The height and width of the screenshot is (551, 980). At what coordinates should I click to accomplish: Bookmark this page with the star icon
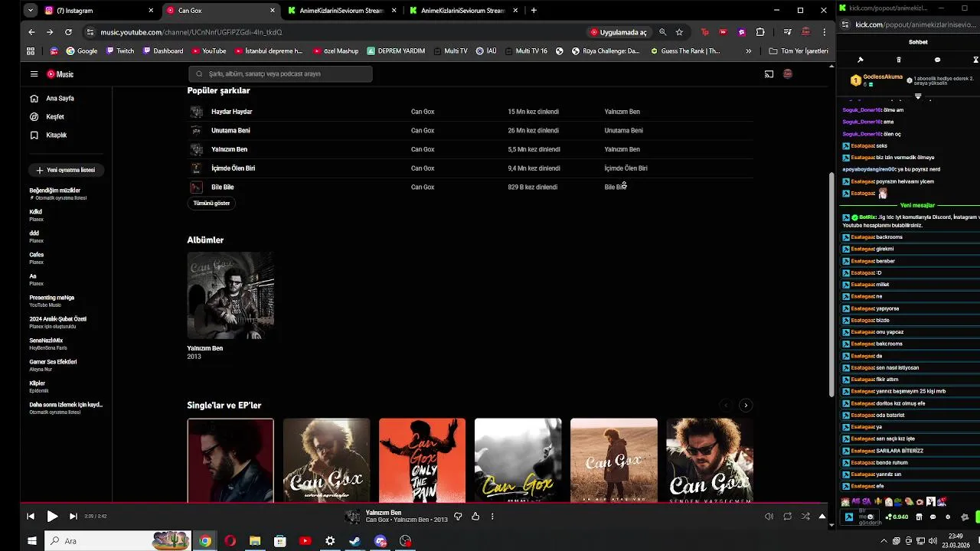click(679, 32)
